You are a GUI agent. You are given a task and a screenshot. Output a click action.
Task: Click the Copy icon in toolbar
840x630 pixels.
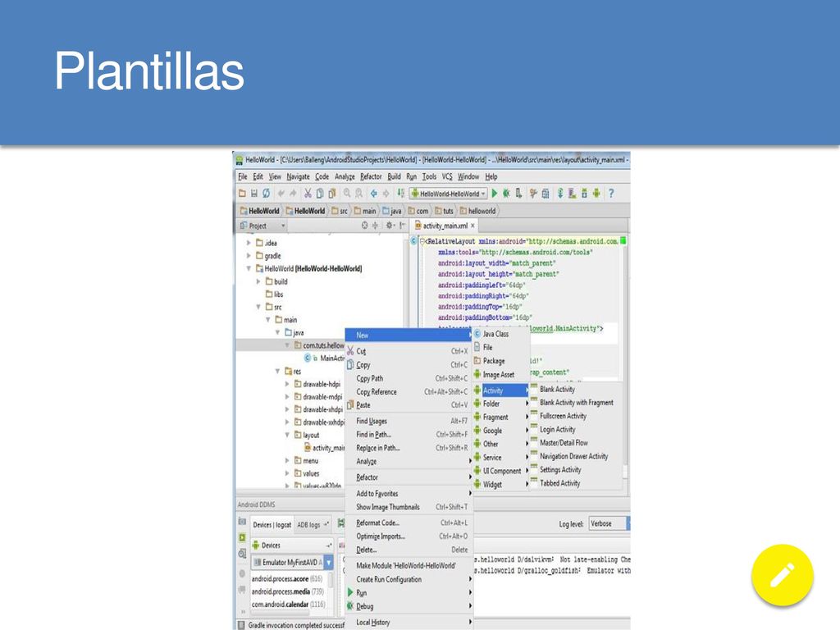320,194
